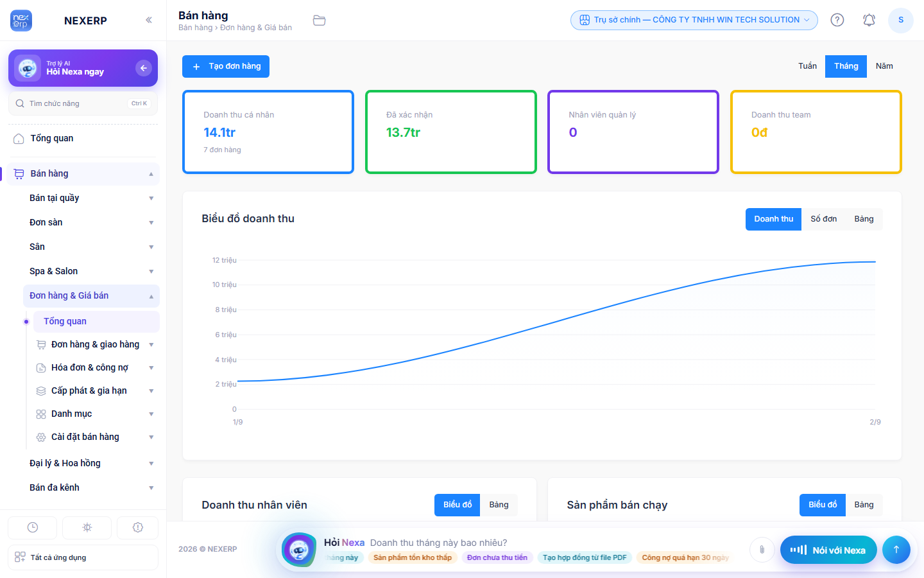Send the Nexa message with up arrow
The image size is (924, 578).
tap(896, 550)
